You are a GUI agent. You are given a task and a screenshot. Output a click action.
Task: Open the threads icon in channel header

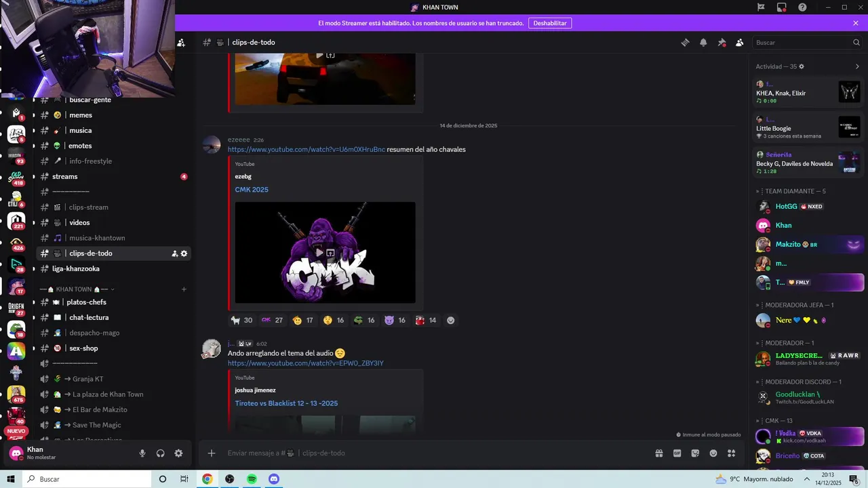685,43
